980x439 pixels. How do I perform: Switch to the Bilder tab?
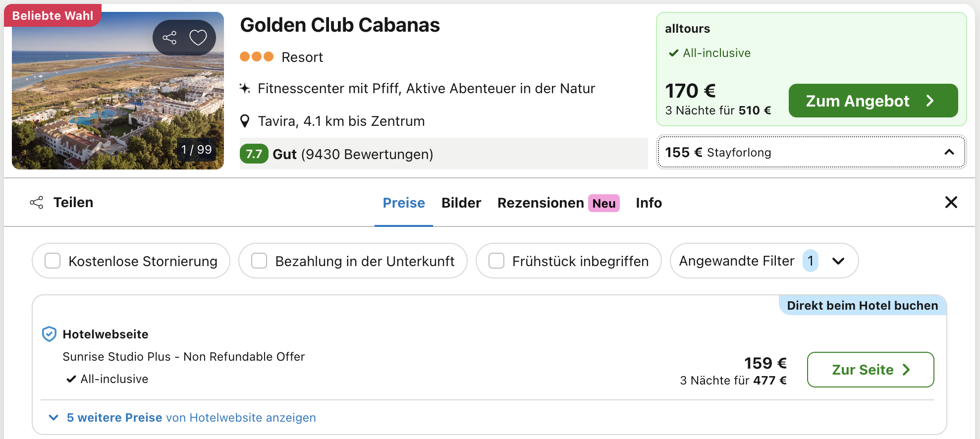pos(461,203)
